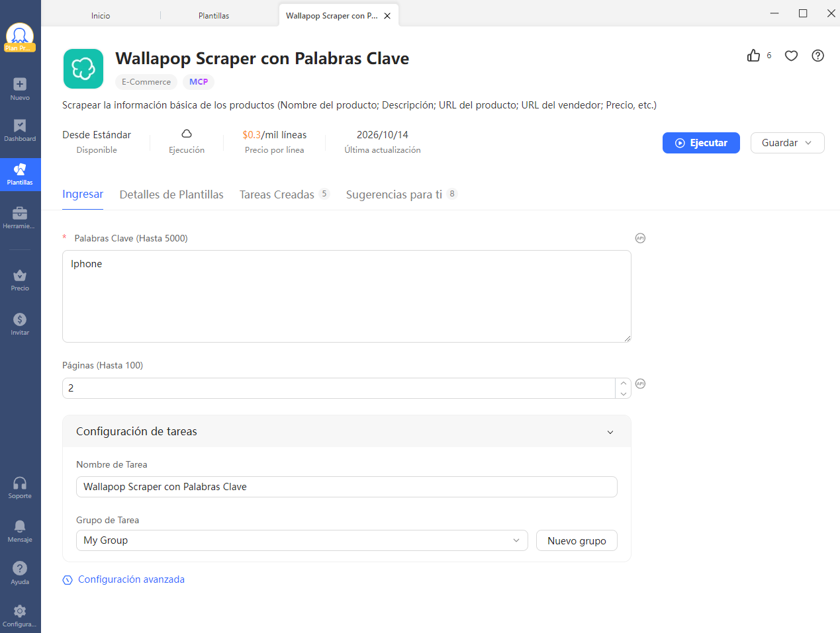This screenshot has height=633, width=840.
Task: Click the API icon next to Páginas
Action: coord(640,384)
